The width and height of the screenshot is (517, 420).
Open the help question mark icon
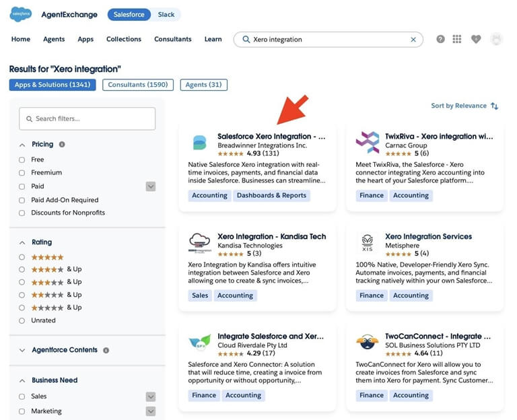coord(440,39)
